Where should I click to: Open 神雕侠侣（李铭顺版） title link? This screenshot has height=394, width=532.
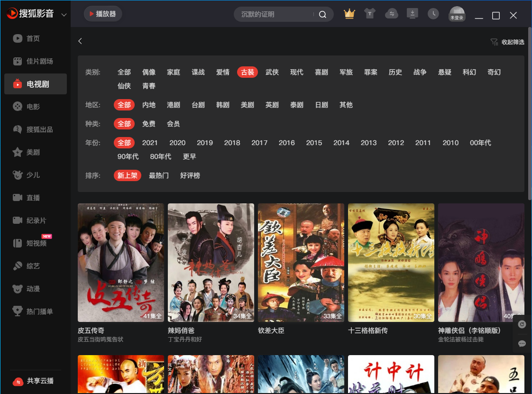point(469,330)
